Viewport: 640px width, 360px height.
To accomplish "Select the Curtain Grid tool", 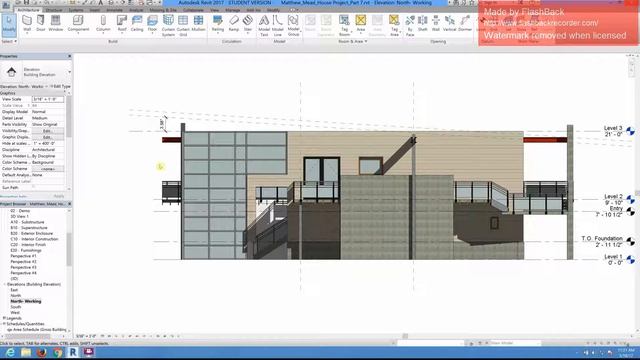I will [x=183, y=25].
